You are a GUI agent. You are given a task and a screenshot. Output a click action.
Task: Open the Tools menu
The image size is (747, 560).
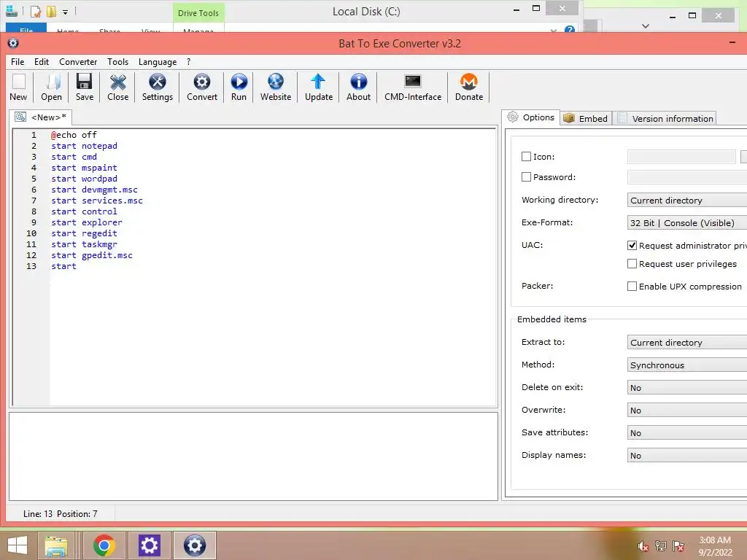coord(117,62)
